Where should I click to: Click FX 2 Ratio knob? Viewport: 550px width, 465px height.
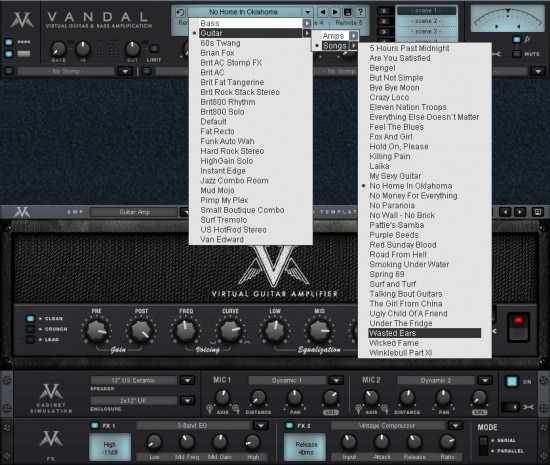pos(447,442)
